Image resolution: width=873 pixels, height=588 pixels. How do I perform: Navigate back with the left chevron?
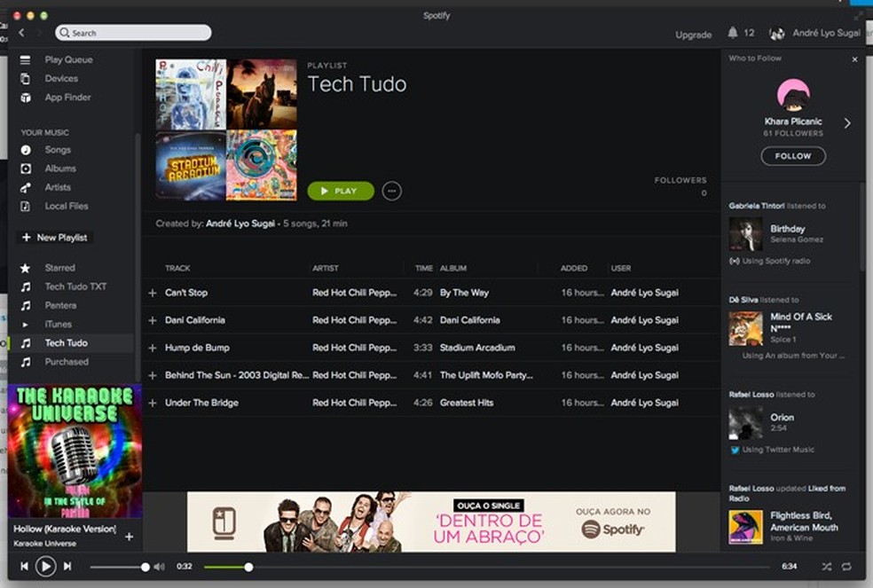[20, 33]
